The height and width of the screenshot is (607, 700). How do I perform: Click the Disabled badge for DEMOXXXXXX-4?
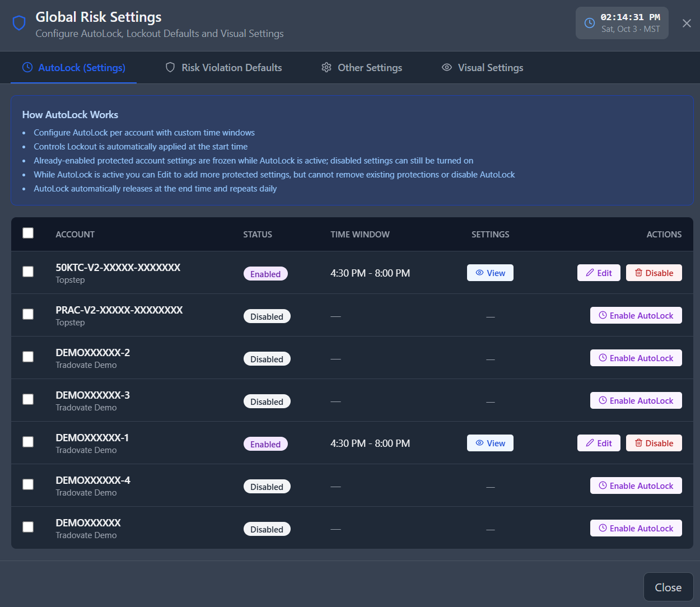267,487
